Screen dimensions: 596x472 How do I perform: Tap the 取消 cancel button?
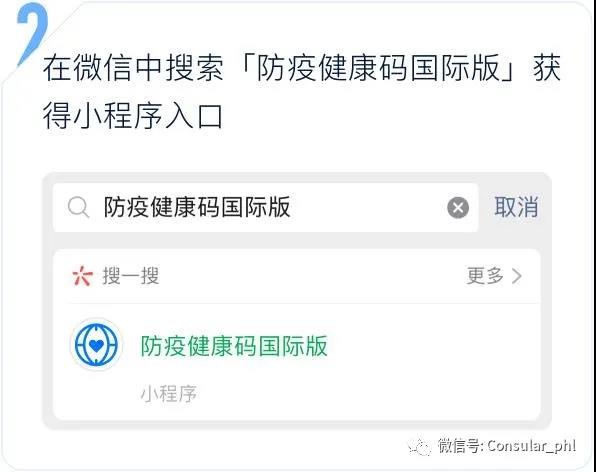pos(516,207)
